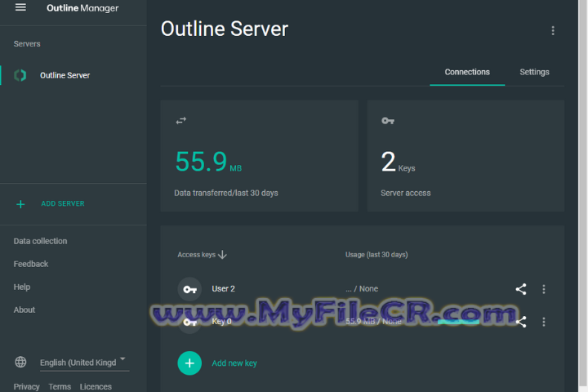Image resolution: width=588 pixels, height=392 pixels.
Task: Select the User 2 key name
Action: tap(224, 289)
